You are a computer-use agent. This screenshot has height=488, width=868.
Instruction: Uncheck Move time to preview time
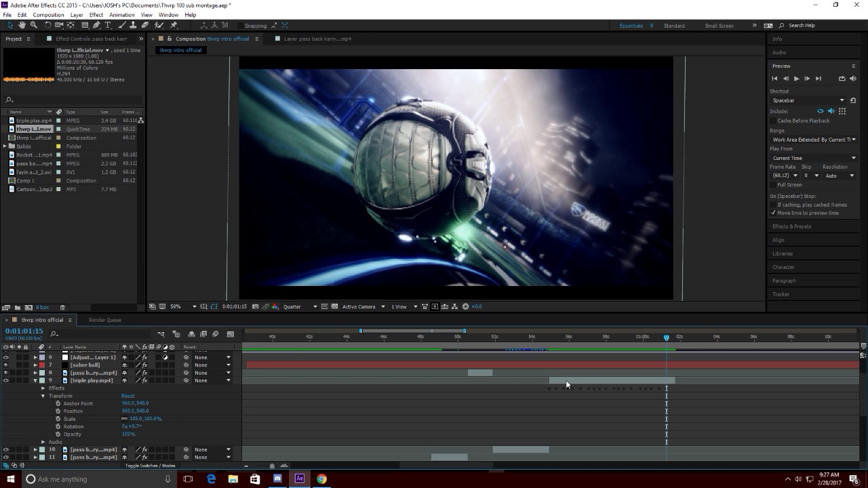click(x=773, y=213)
